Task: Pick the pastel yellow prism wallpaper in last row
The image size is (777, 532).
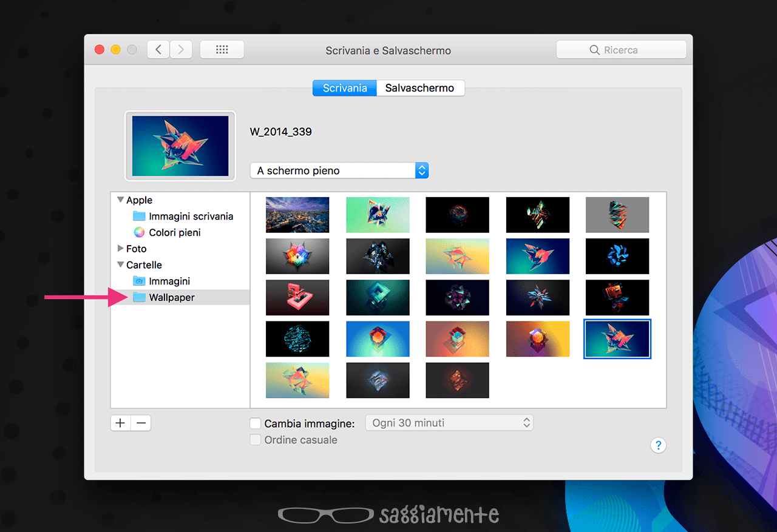Action: (x=297, y=380)
